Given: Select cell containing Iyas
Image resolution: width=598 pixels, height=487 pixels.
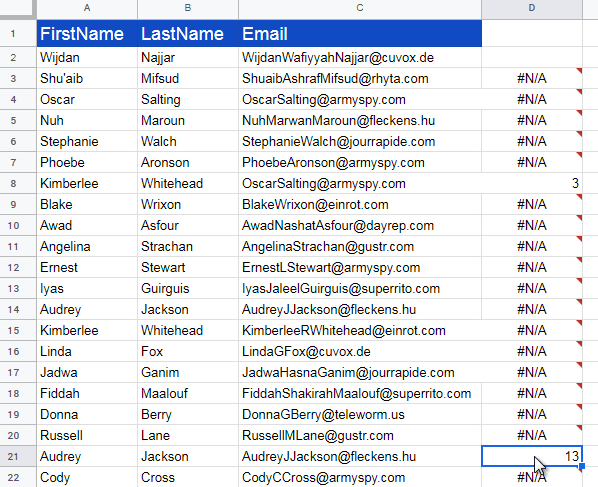Looking at the screenshot, I should coord(87,288).
